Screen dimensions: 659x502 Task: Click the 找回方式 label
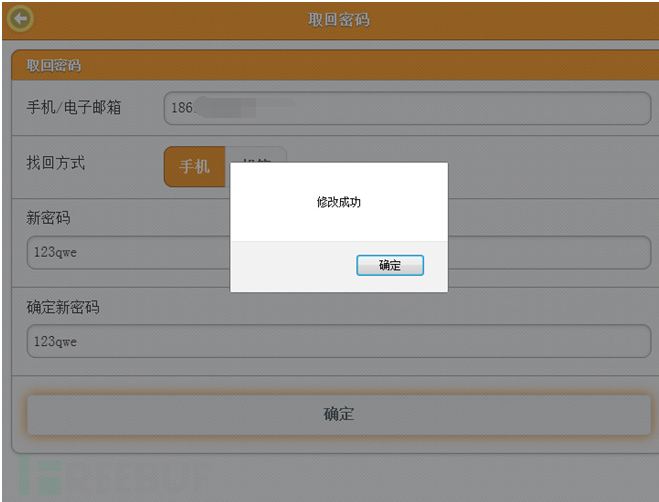click(x=56, y=163)
